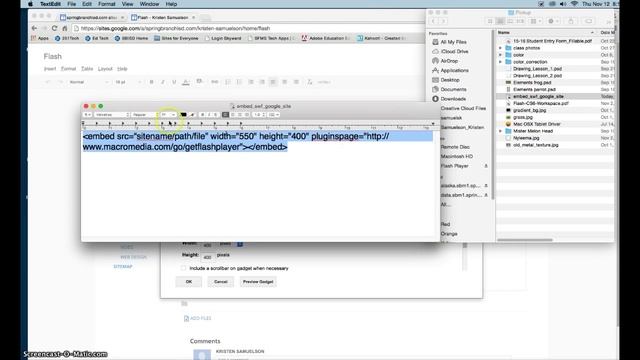
Task: Open the TextEdit paragraph styles dropdown
Action: (x=87, y=115)
